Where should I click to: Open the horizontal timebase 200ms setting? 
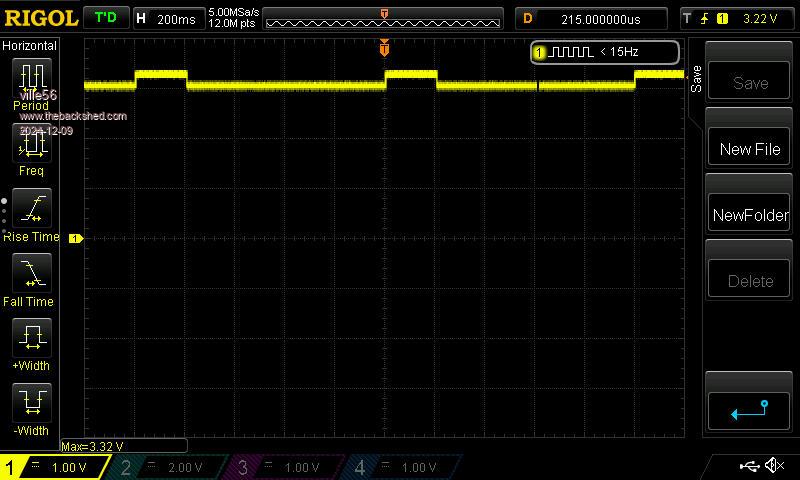coord(167,19)
